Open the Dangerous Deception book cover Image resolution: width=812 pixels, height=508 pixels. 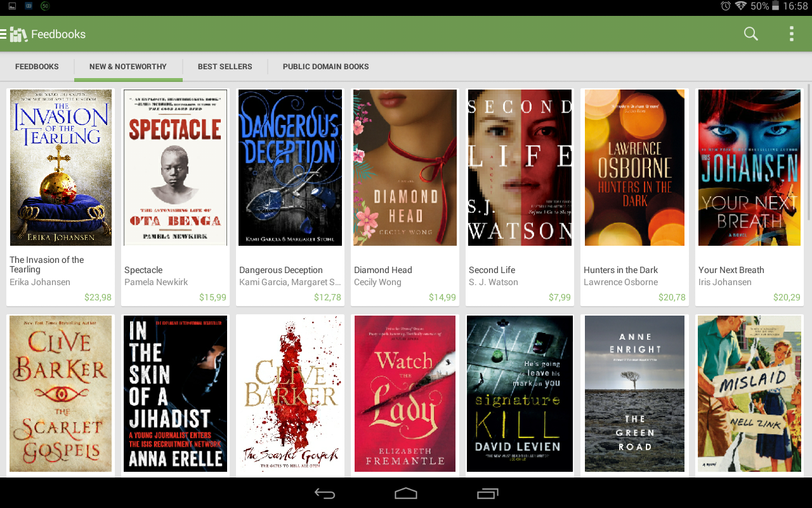click(291, 168)
